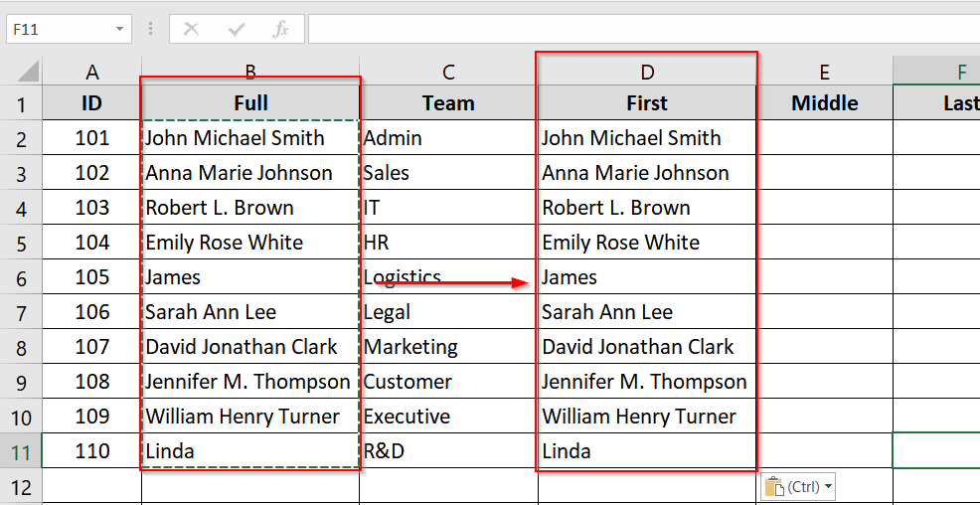Expand the Name Box dropdown arrow
The width and height of the screenshot is (980, 505).
[119, 30]
